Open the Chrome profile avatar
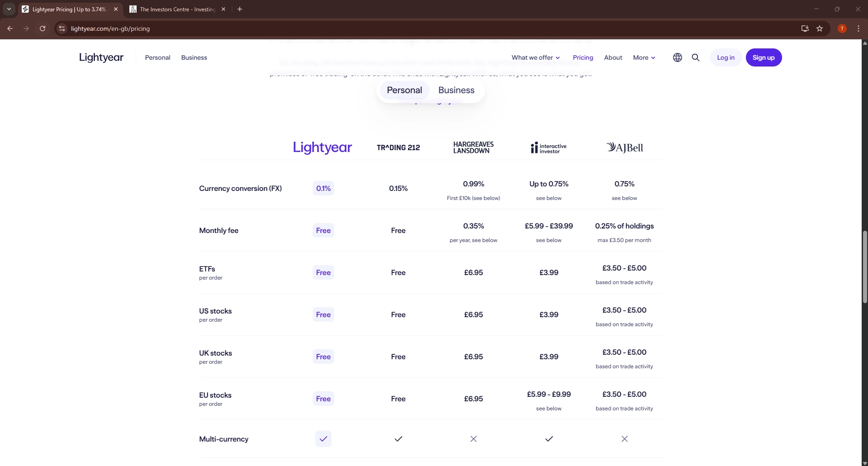 pyautogui.click(x=842, y=29)
